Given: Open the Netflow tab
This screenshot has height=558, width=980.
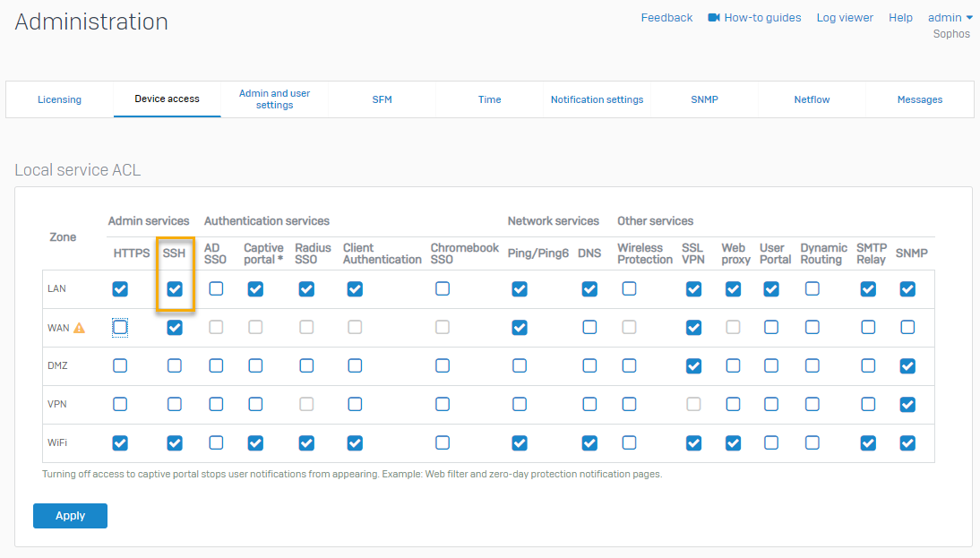Looking at the screenshot, I should (812, 99).
